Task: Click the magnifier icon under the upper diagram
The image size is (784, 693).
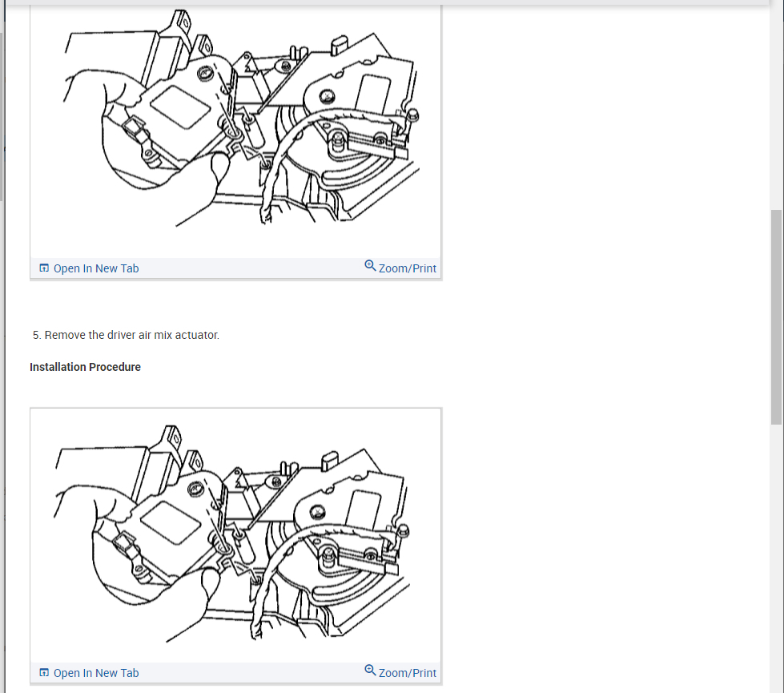Action: [x=370, y=266]
